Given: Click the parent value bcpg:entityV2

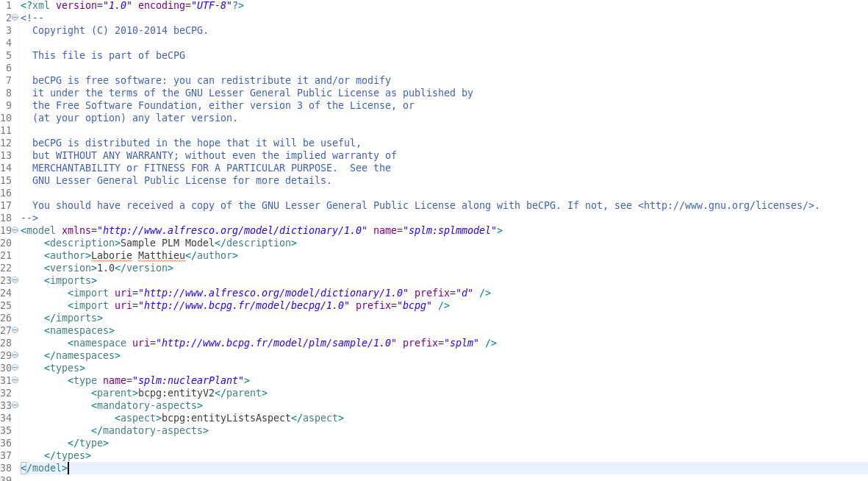Looking at the screenshot, I should click(x=176, y=393).
